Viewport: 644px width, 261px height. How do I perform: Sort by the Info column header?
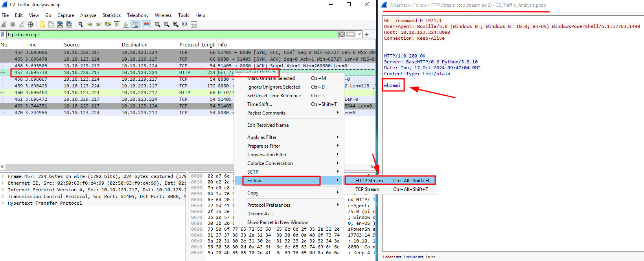click(296, 44)
